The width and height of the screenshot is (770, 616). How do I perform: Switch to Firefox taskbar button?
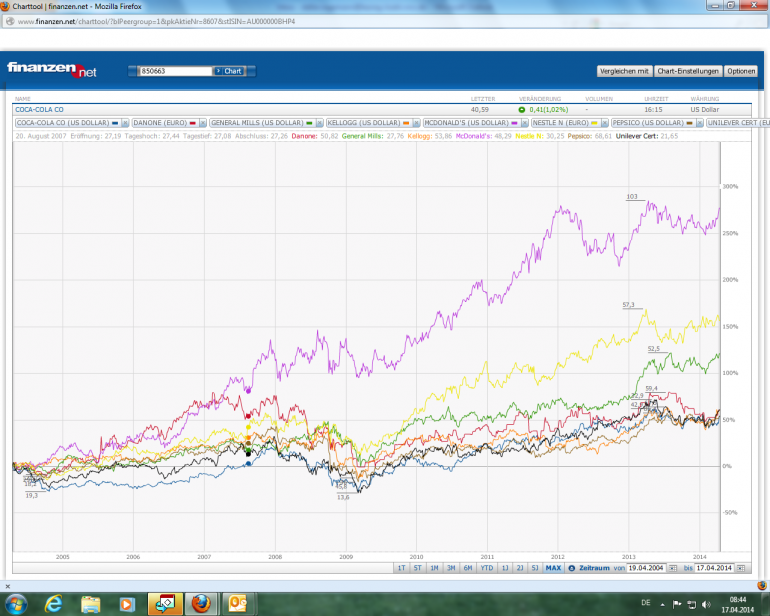point(201,604)
